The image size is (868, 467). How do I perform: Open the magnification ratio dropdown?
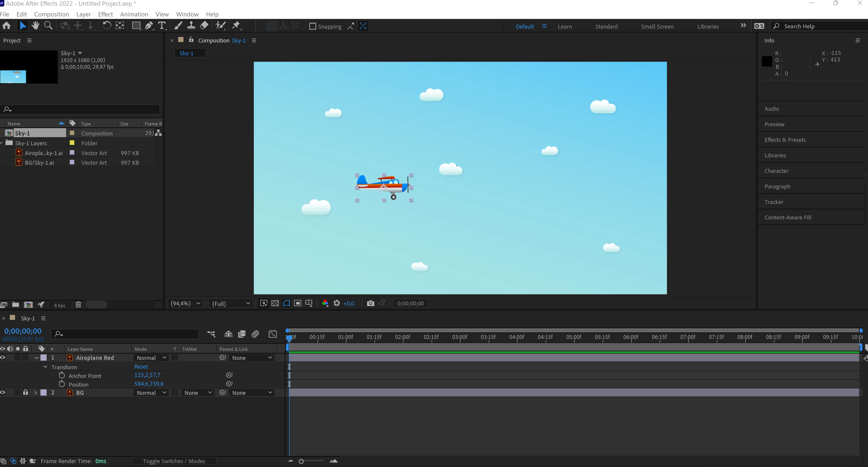point(185,303)
